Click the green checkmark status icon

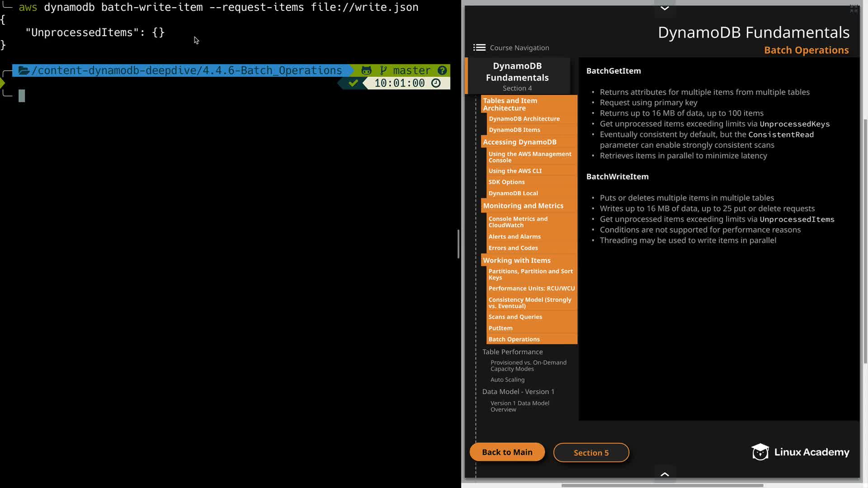tap(354, 83)
